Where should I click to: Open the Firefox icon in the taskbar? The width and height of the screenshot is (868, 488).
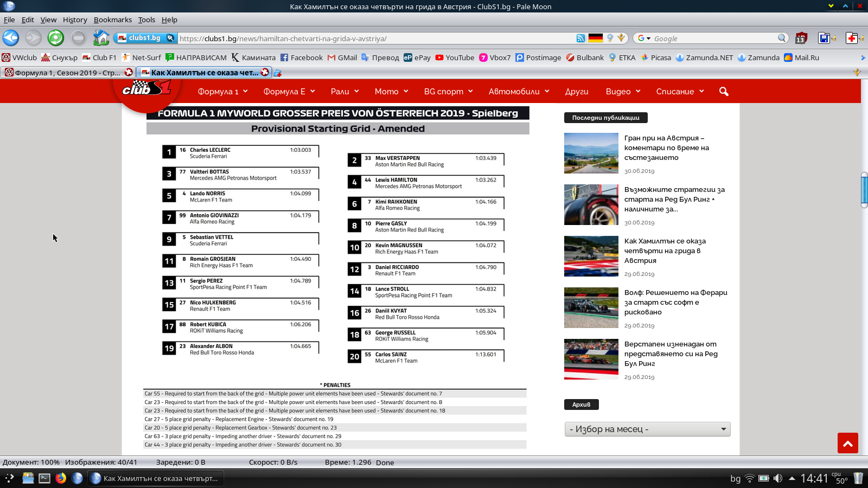(x=61, y=478)
